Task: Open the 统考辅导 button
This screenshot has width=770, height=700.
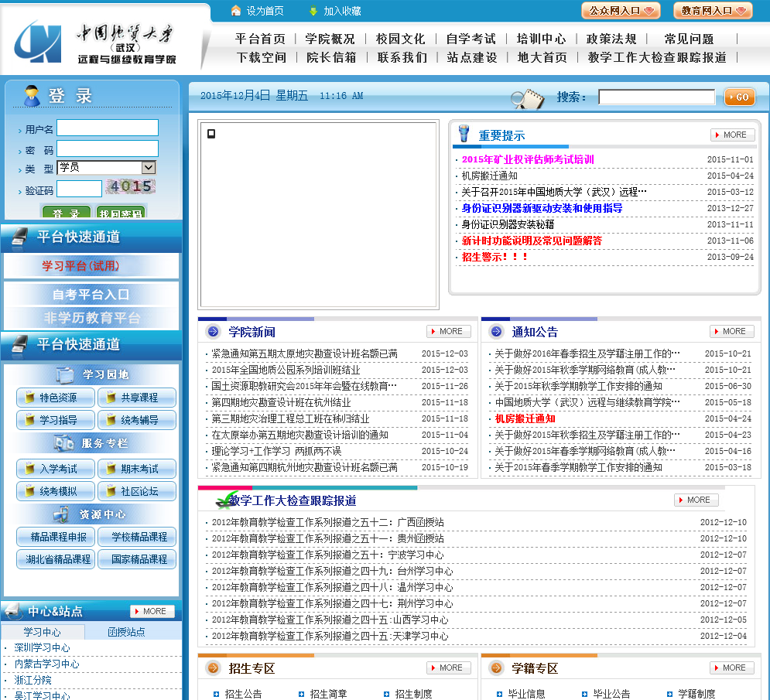Action: coord(137,420)
